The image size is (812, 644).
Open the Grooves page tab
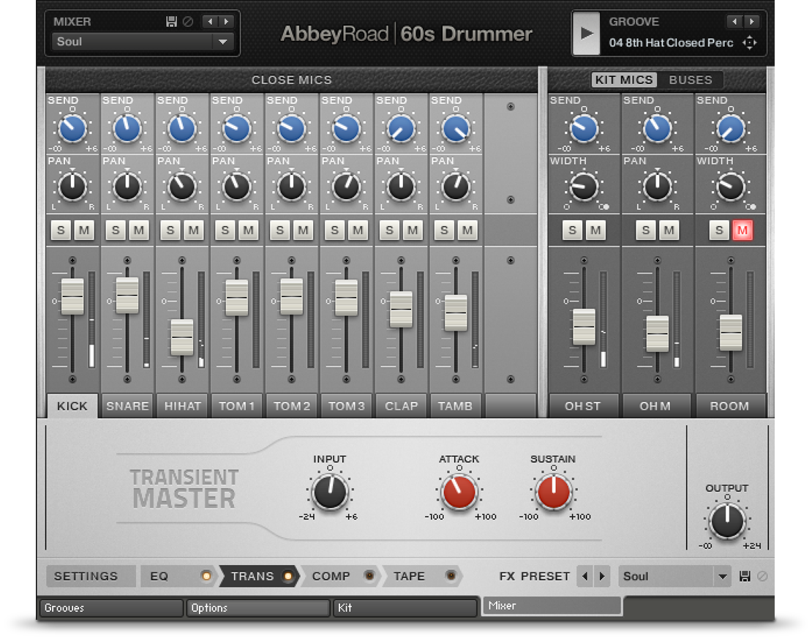[111, 607]
